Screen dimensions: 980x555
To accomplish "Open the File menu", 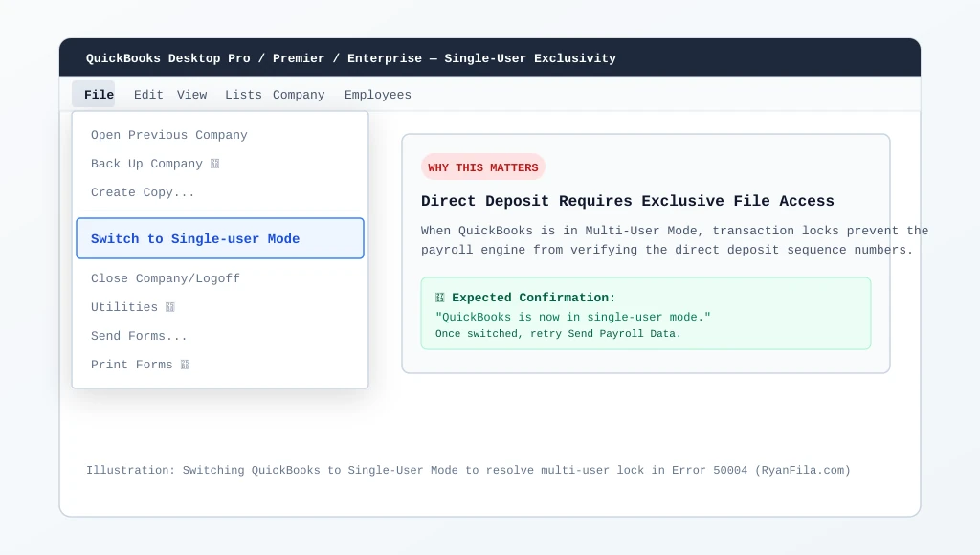I will (93, 95).
